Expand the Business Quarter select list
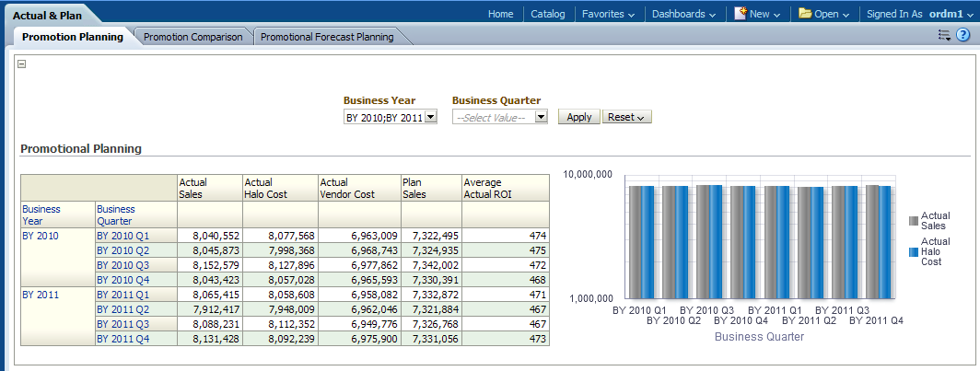This screenshot has height=371, width=980. click(x=541, y=117)
